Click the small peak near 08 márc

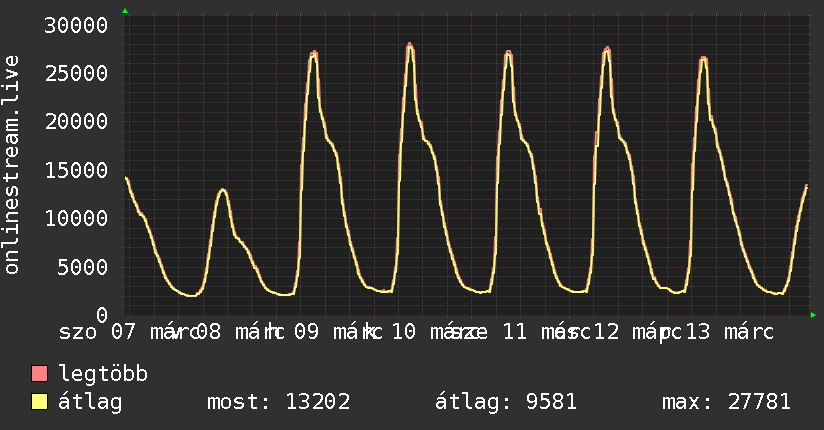coord(223,190)
